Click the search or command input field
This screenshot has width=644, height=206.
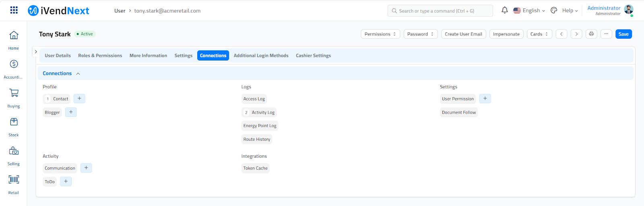tap(440, 11)
